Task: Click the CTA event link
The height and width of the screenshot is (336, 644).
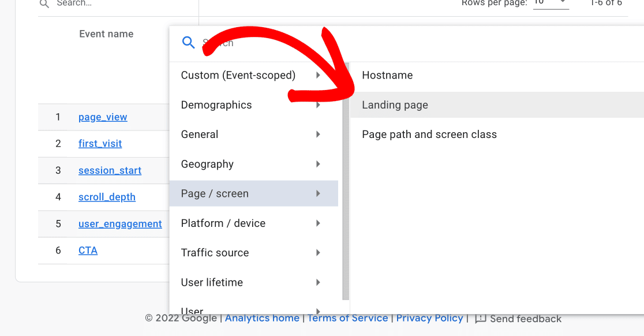Action: 88,251
